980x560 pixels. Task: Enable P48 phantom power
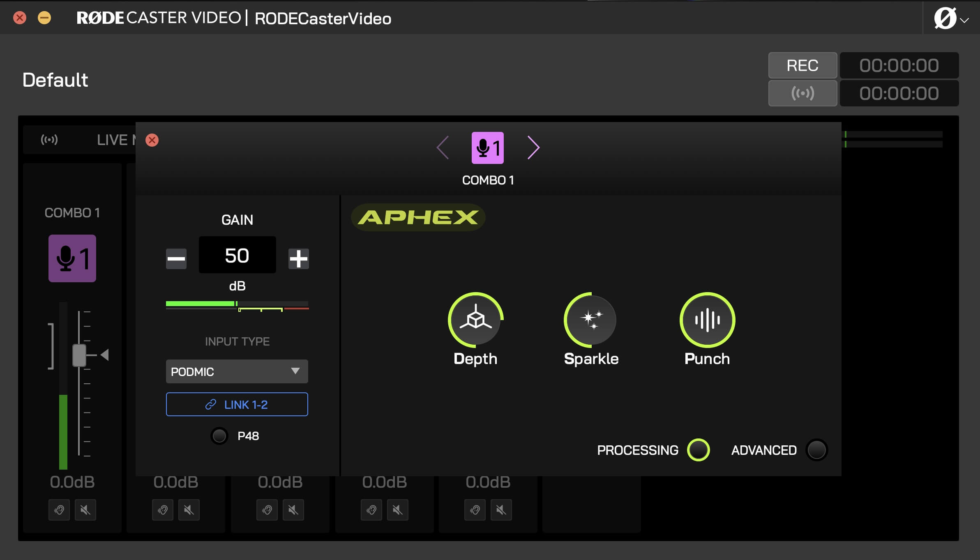click(x=219, y=436)
